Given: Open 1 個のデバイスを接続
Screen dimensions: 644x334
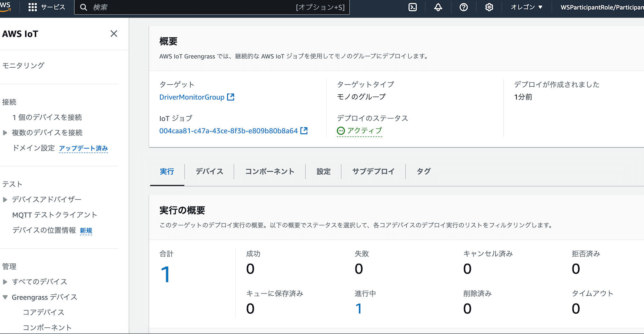Looking at the screenshot, I should pos(47,117).
